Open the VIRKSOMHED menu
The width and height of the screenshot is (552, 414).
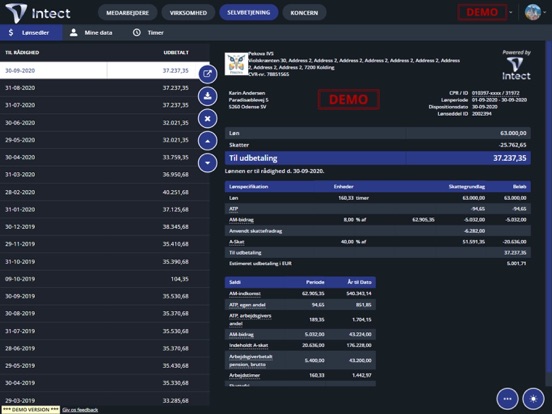pos(188,13)
